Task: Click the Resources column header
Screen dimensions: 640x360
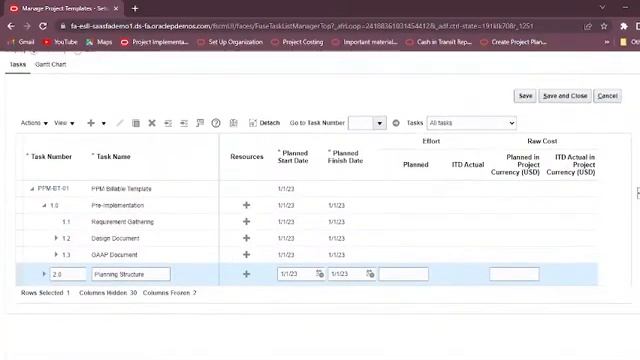Action: click(x=247, y=157)
